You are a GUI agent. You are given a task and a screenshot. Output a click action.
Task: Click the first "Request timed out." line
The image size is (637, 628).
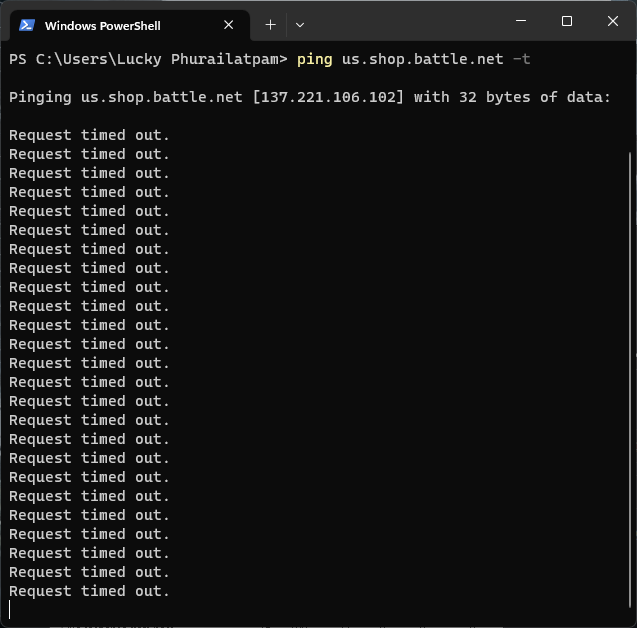coord(89,135)
